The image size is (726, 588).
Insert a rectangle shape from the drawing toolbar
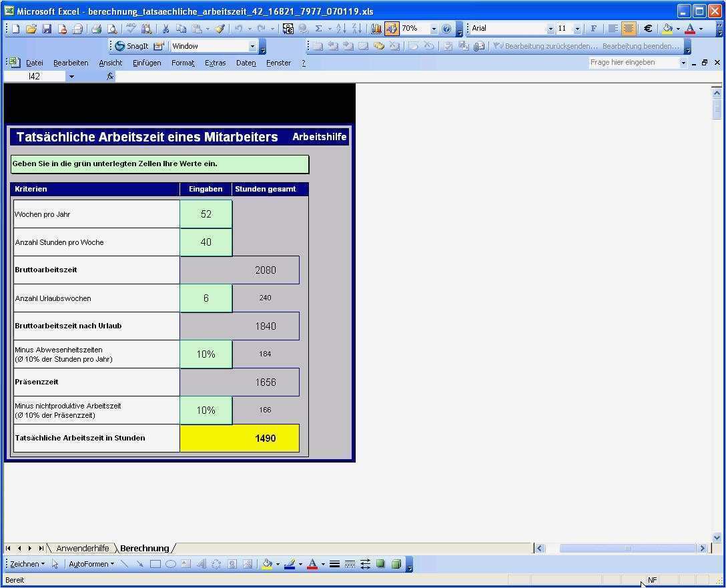pyautogui.click(x=155, y=564)
